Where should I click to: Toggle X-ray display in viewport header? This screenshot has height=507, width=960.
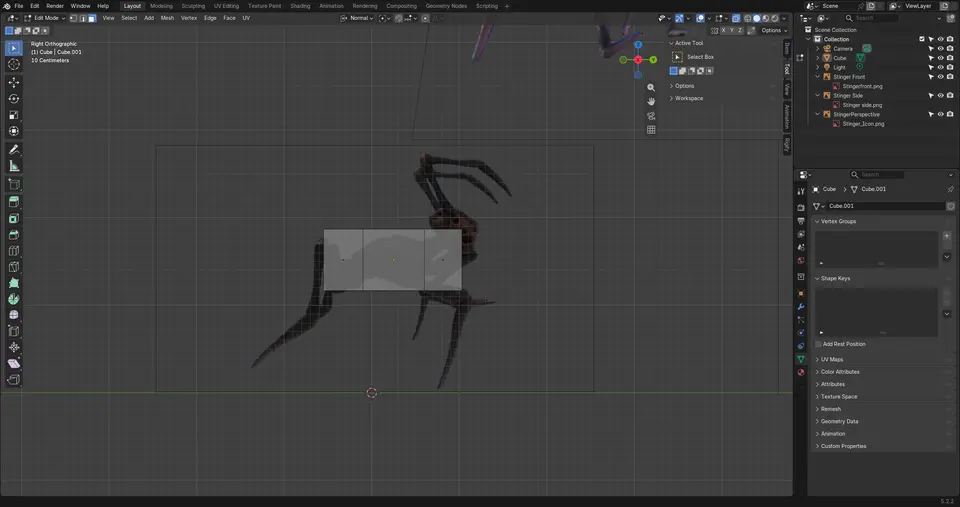click(736, 18)
